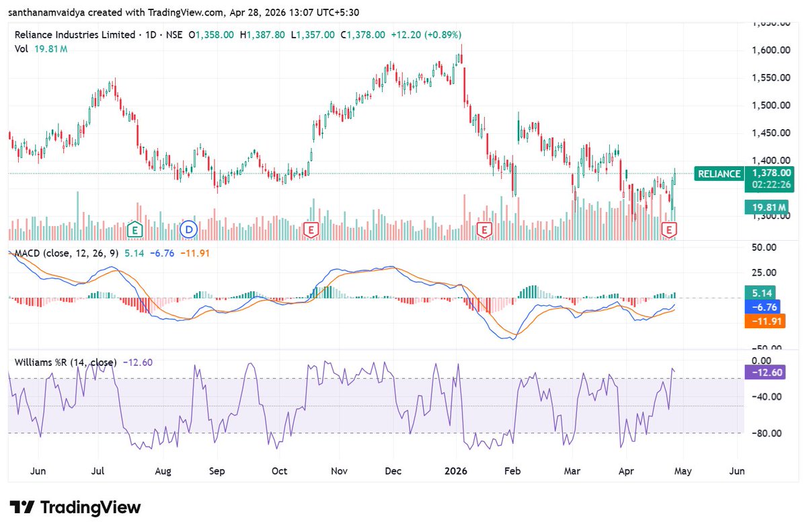Click the low value 'L1,357.00' in the legend
The width and height of the screenshot is (807, 532).
tap(312, 35)
